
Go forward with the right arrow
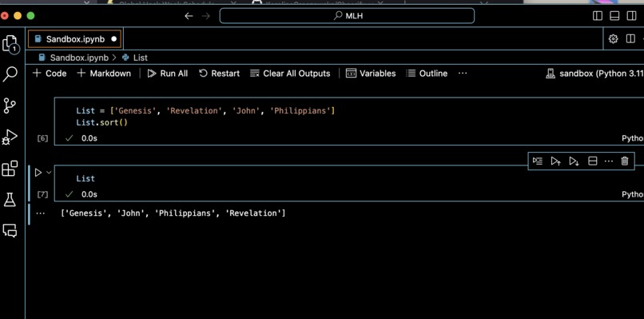click(206, 16)
